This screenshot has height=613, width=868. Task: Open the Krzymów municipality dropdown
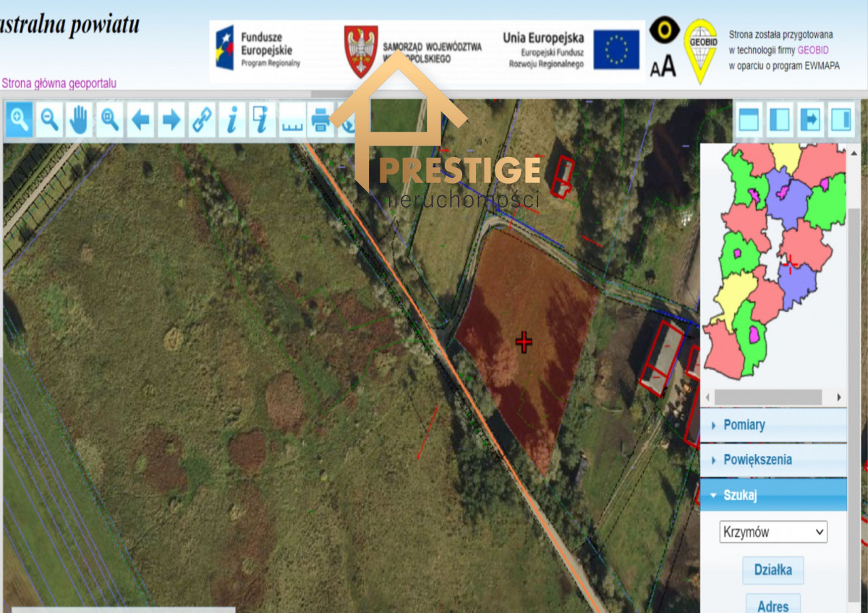773,532
